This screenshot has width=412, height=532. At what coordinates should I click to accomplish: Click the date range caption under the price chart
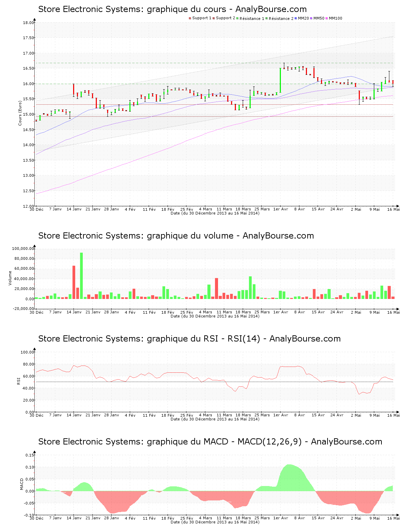215,213
